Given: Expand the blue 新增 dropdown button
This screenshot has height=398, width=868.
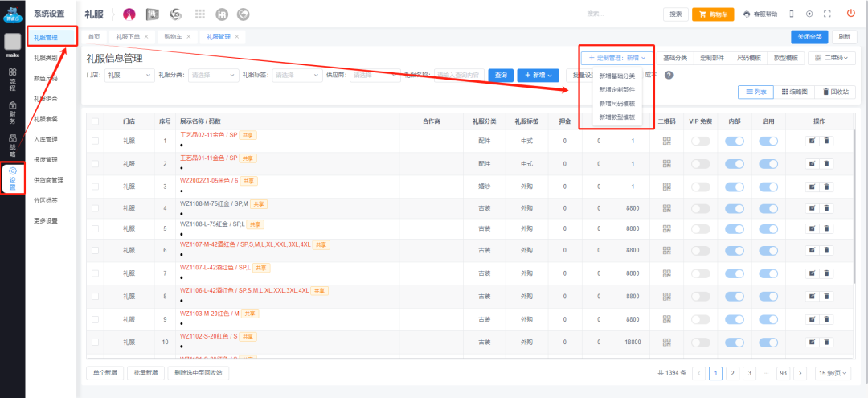Looking at the screenshot, I should point(538,76).
